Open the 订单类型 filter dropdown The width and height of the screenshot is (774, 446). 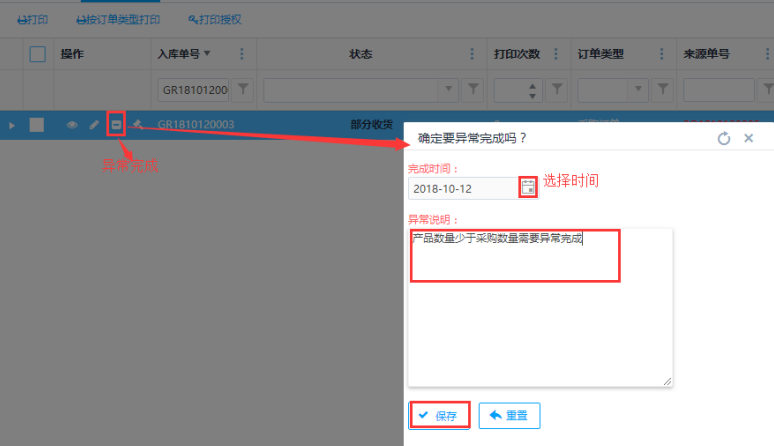click(x=639, y=90)
